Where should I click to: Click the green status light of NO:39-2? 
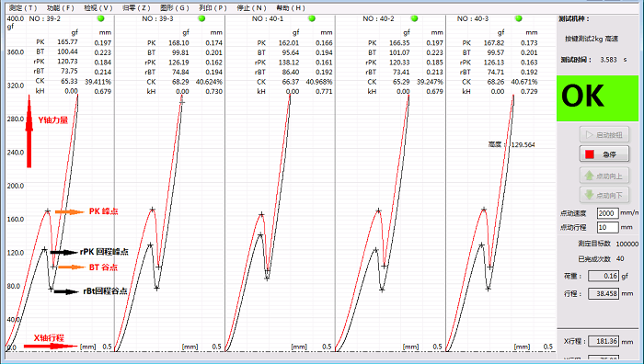pos(100,18)
